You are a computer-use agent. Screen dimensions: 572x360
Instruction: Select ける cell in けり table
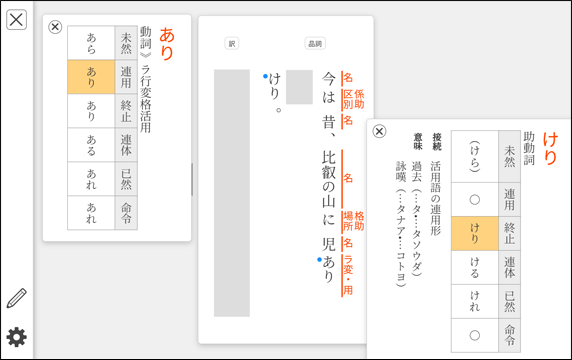pyautogui.click(x=475, y=267)
